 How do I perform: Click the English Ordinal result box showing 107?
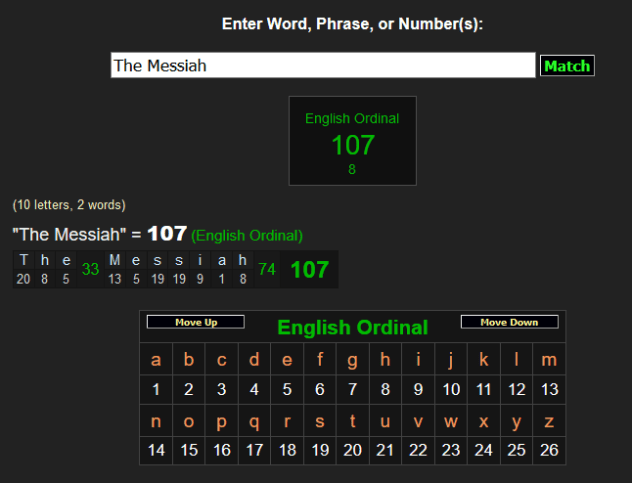tap(352, 141)
